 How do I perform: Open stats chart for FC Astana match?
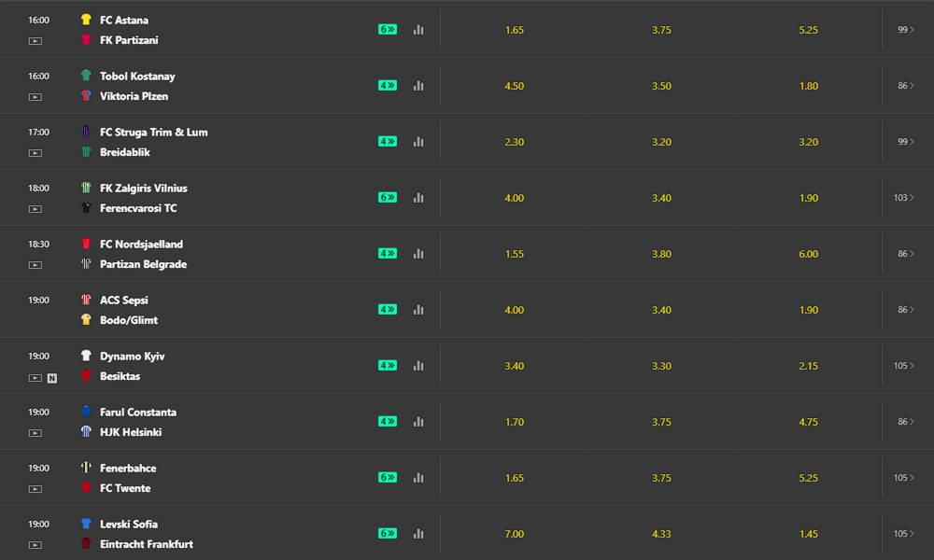(418, 29)
